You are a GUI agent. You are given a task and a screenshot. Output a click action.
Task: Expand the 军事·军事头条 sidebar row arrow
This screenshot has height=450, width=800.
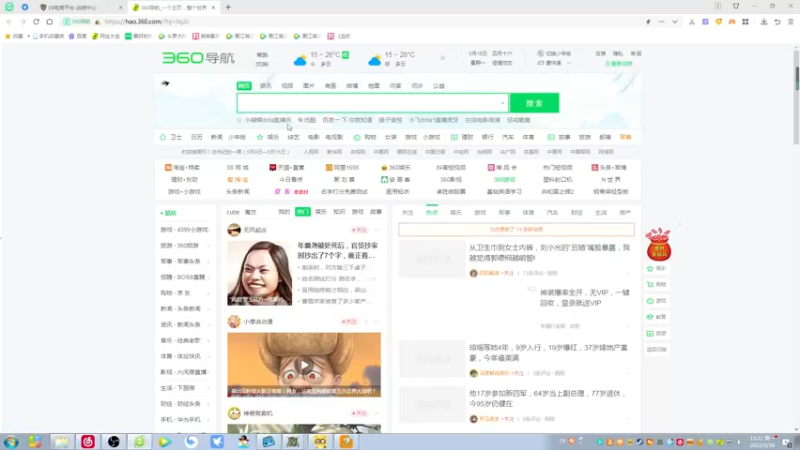tap(209, 262)
